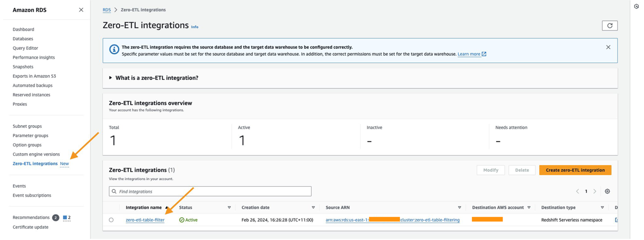Click page number 1 in pagination

click(586, 192)
